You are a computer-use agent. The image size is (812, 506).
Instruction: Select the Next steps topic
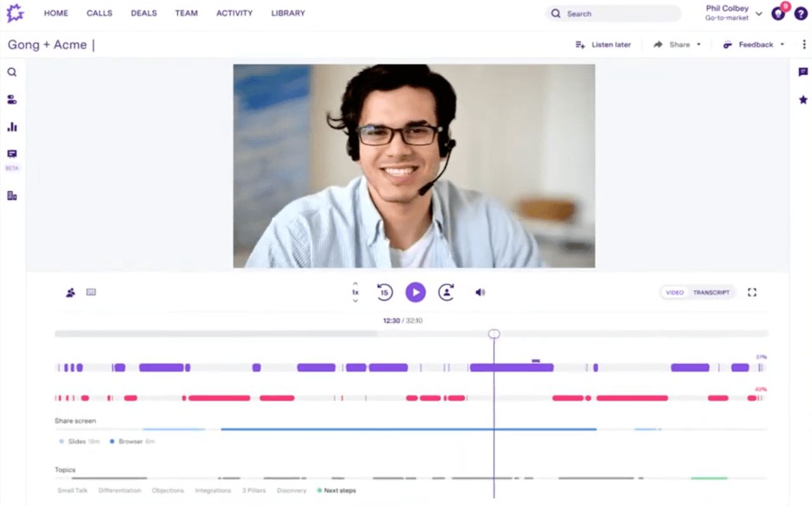tap(337, 491)
